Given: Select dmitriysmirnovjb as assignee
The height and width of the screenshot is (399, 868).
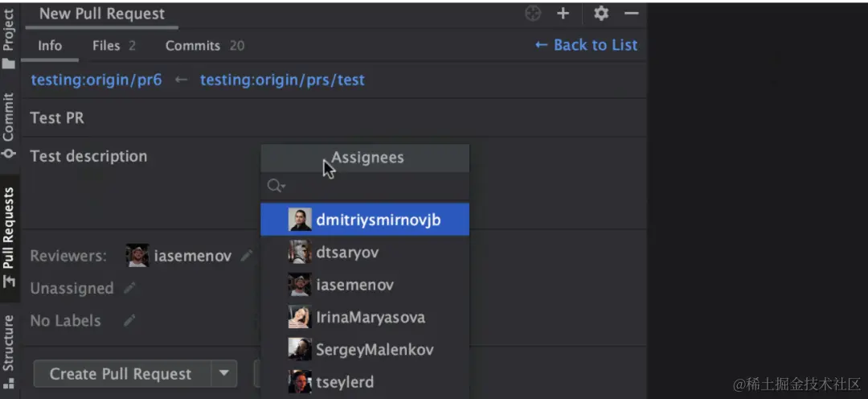Looking at the screenshot, I should click(366, 220).
